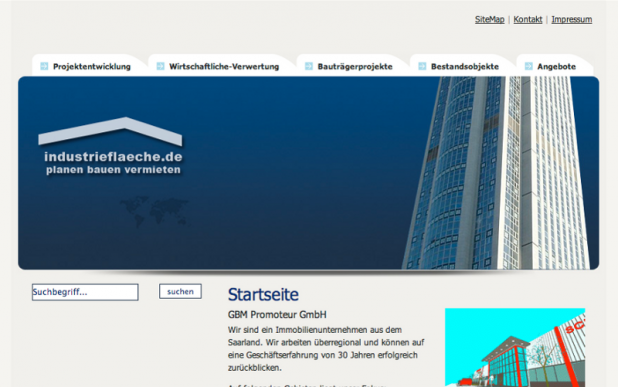Open the SiteMap link
This screenshot has height=387, width=618.
click(490, 19)
